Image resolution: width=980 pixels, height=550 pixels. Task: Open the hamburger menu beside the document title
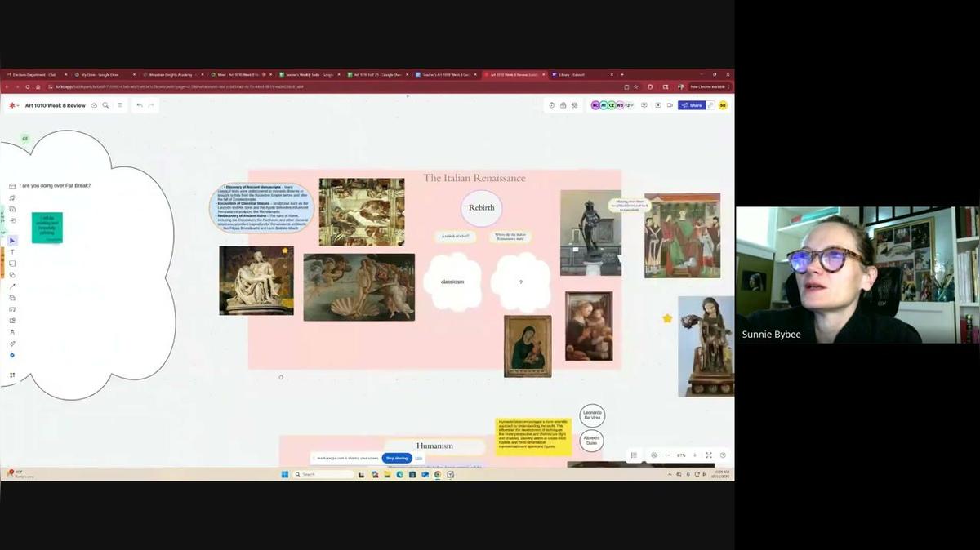[120, 105]
